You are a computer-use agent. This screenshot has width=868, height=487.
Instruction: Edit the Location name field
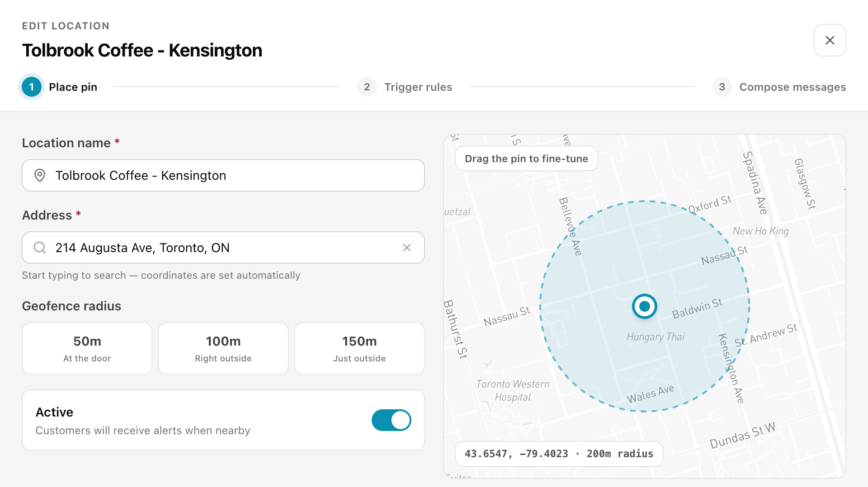[223, 175]
